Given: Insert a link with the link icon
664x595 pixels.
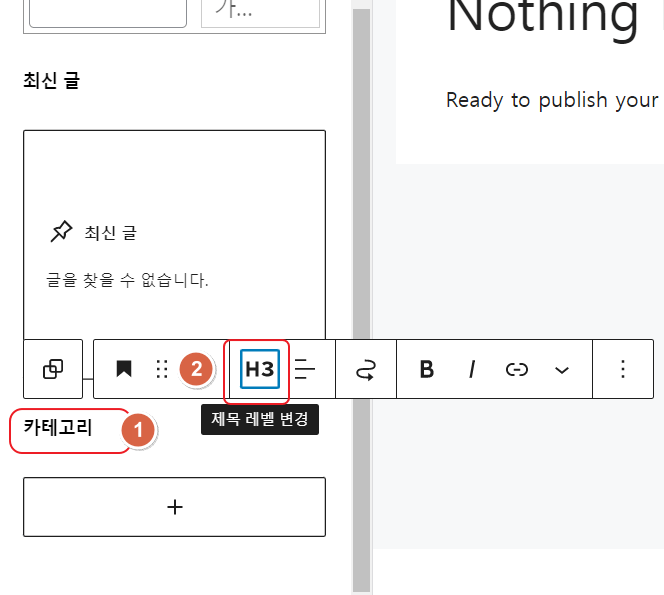Looking at the screenshot, I should 517,370.
